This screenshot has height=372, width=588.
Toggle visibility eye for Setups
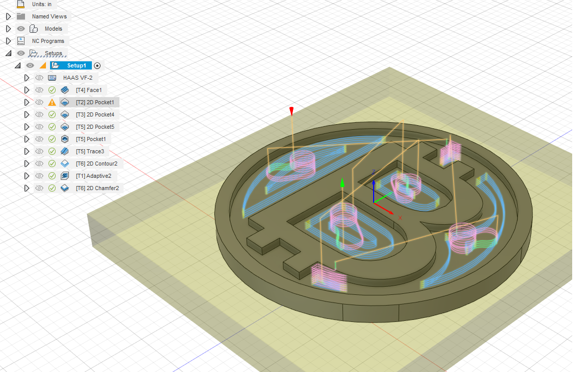tap(21, 53)
